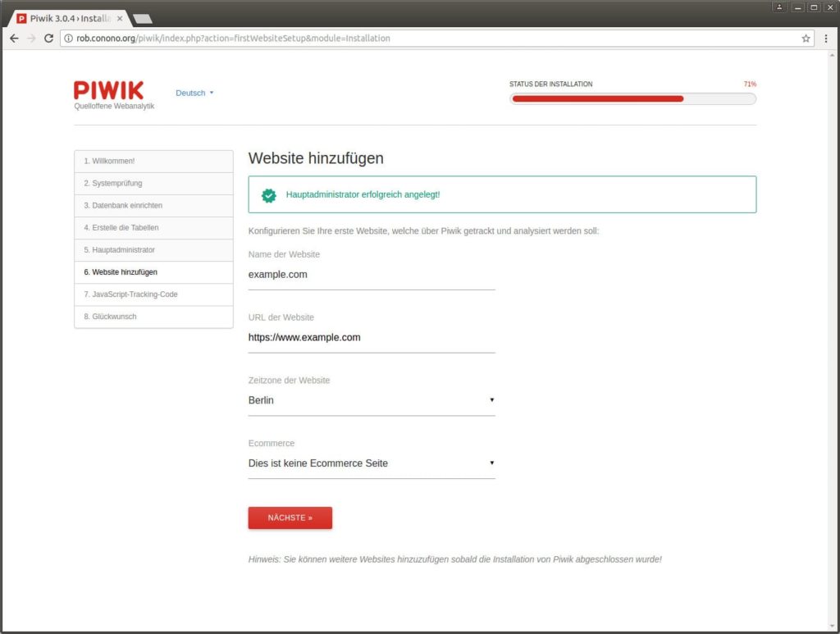Click the page vertical scrollbar
840x634 pixels.
pyautogui.click(x=832, y=340)
